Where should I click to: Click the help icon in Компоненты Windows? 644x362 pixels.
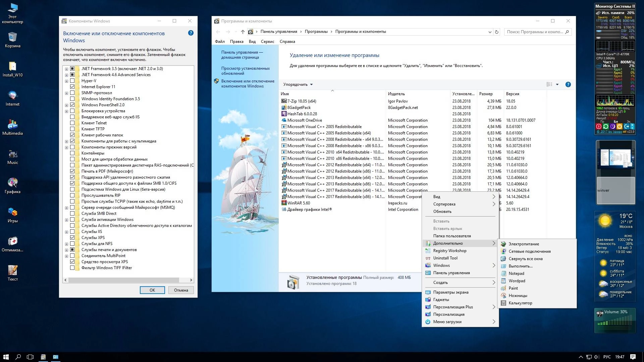[191, 33]
